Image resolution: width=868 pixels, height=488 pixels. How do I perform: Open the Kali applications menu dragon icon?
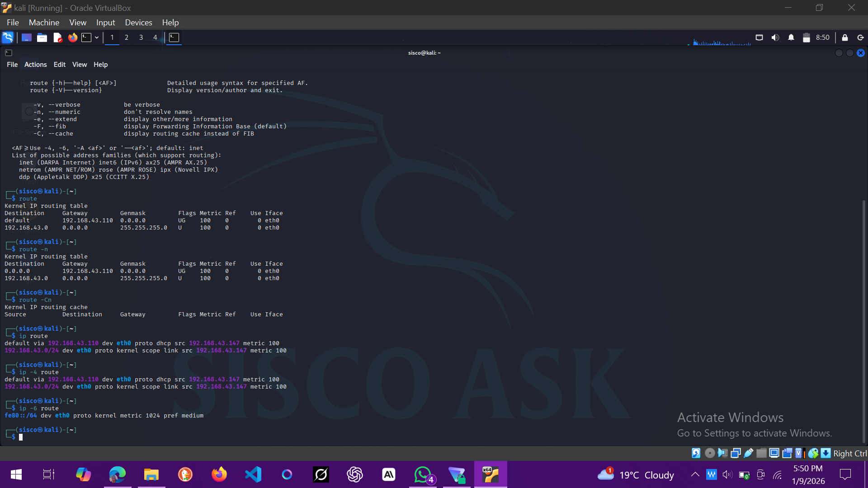(8, 38)
